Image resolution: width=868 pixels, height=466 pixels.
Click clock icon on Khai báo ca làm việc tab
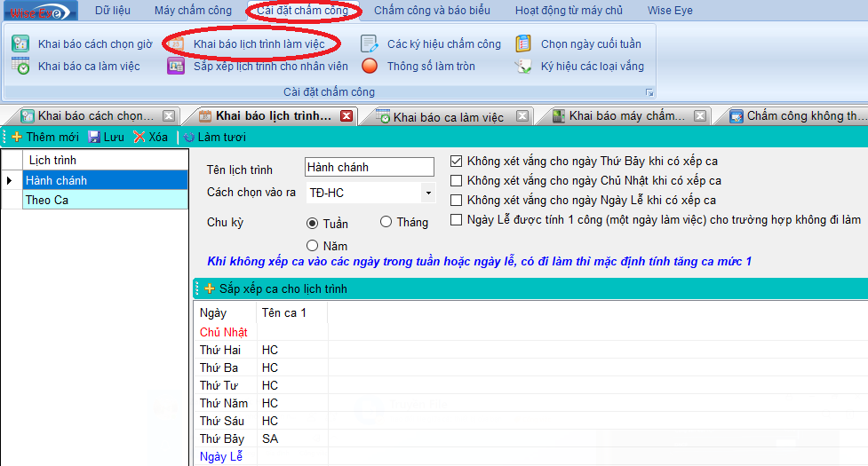383,116
